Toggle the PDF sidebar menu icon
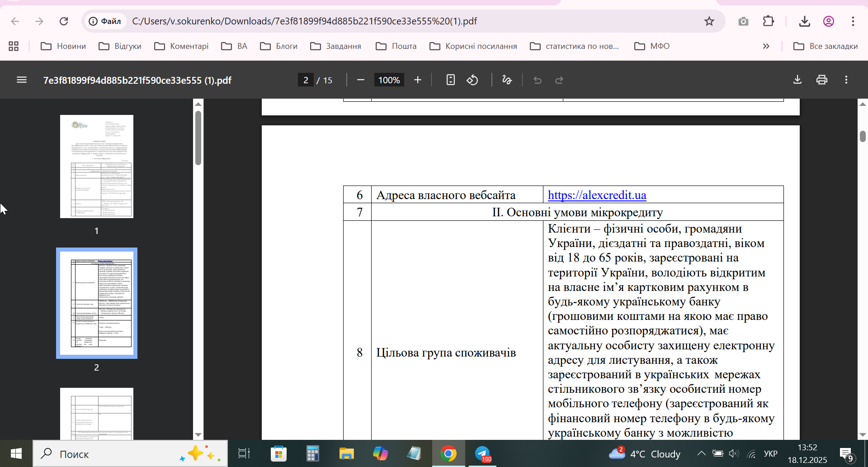This screenshot has height=467, width=868. click(22, 80)
